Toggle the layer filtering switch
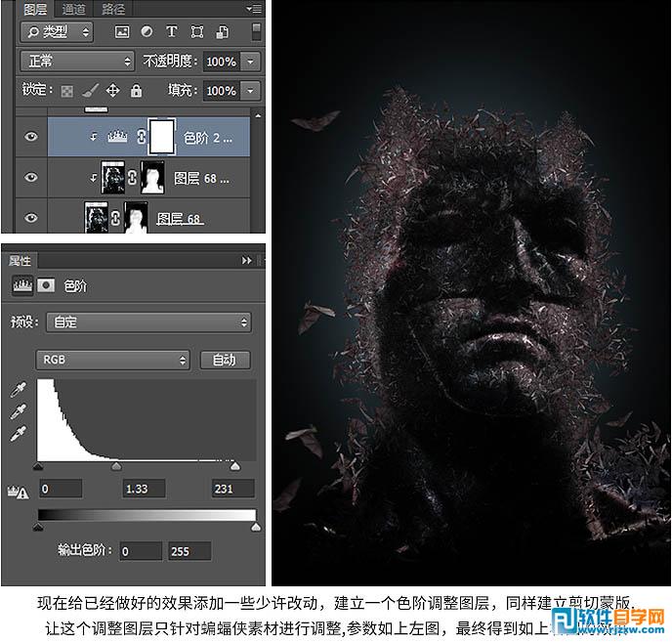Viewport: 672px width, 643px height. [256, 32]
